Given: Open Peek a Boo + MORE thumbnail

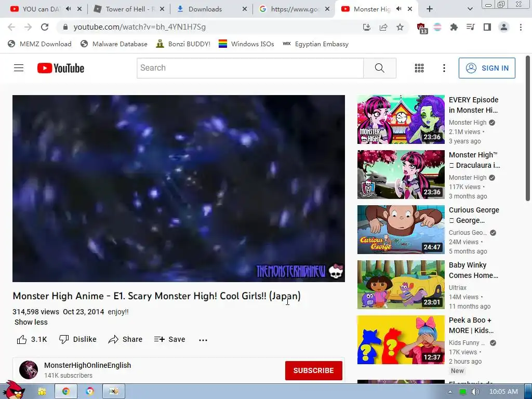Looking at the screenshot, I should pyautogui.click(x=401, y=340).
